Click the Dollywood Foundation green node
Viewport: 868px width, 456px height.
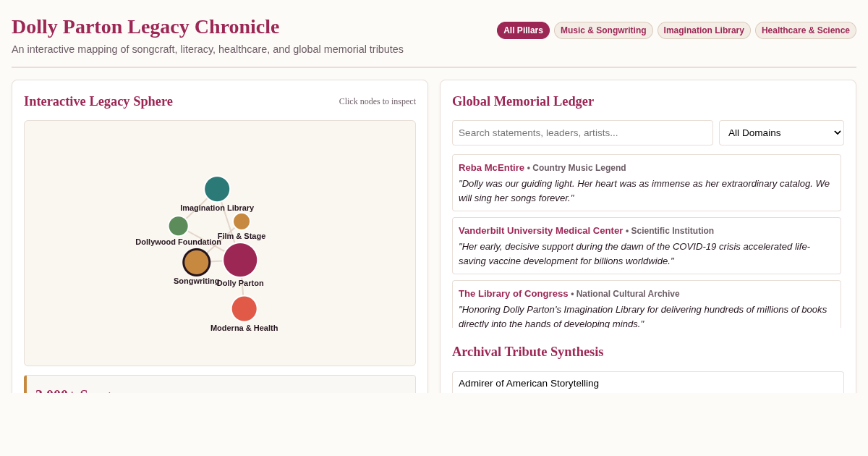(179, 226)
